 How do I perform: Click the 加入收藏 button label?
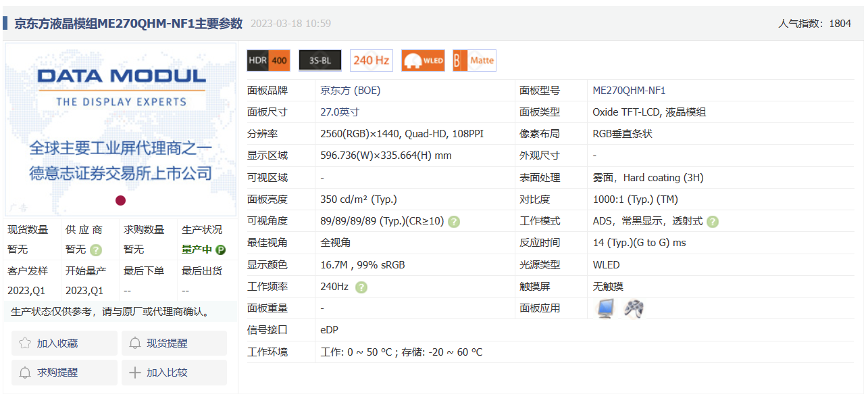point(57,343)
